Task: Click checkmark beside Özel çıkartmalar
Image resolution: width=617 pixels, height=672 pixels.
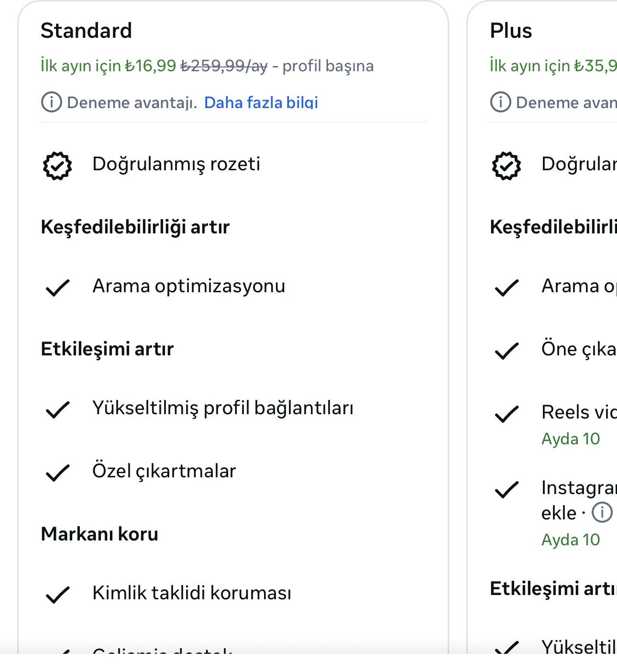Action: pyautogui.click(x=57, y=473)
